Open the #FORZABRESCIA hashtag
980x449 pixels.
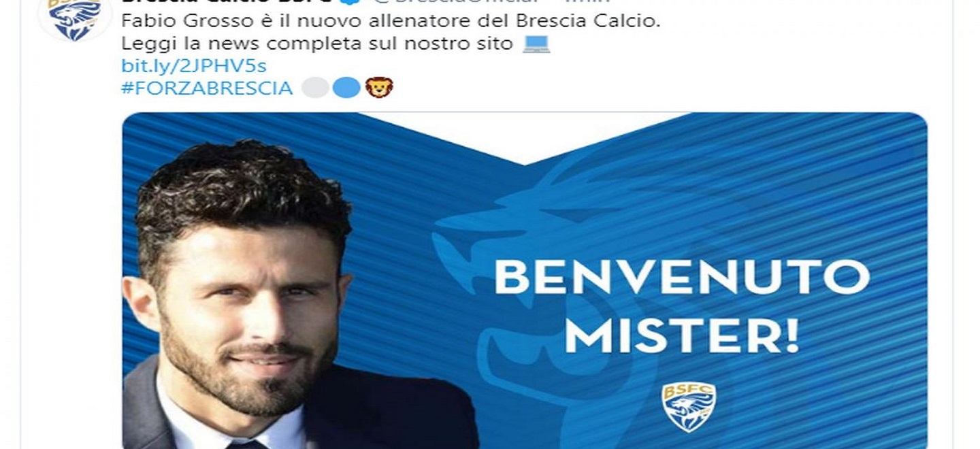tap(207, 88)
